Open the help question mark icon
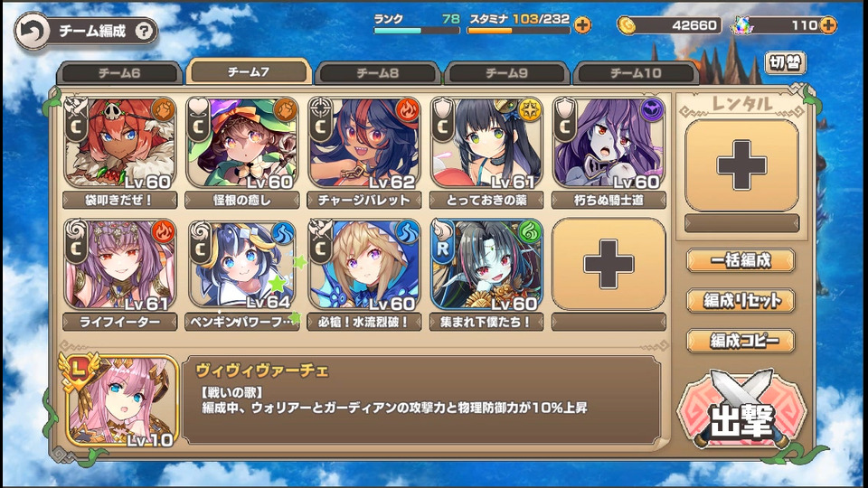The image size is (868, 488). (x=144, y=31)
